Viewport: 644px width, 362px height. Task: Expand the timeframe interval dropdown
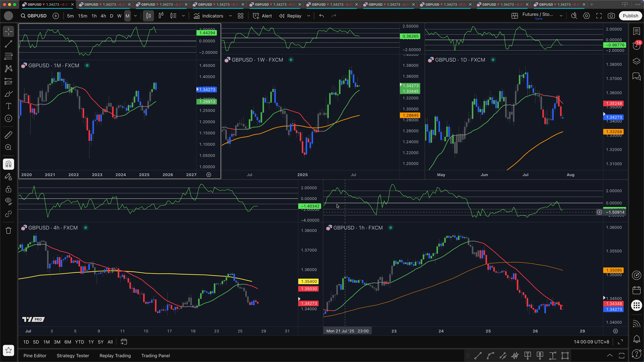click(136, 16)
